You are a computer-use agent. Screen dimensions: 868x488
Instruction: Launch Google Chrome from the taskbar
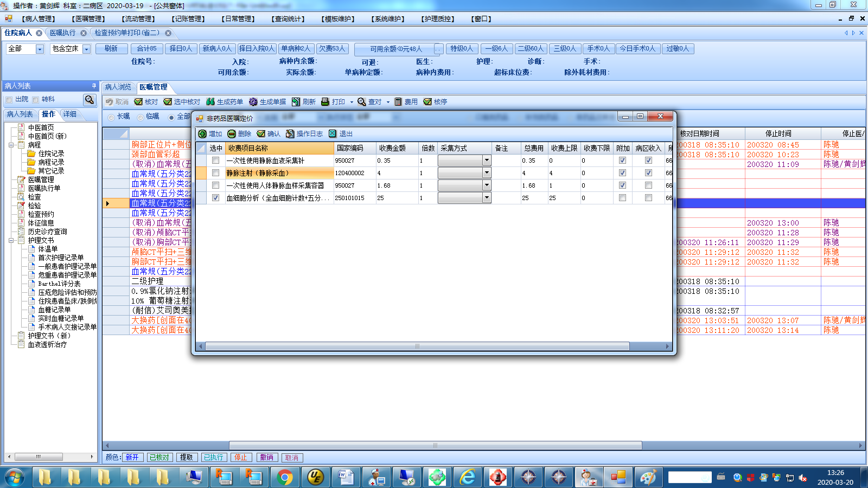[285, 477]
